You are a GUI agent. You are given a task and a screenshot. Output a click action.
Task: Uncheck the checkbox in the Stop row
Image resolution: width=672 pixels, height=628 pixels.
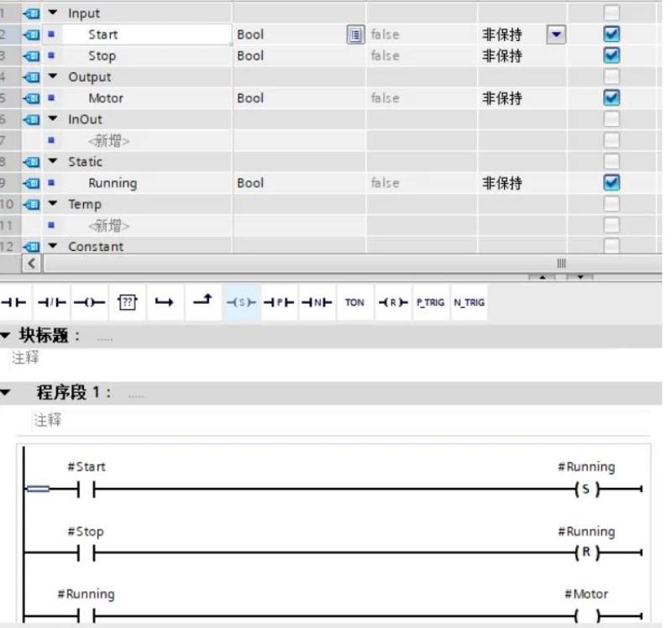(612, 55)
